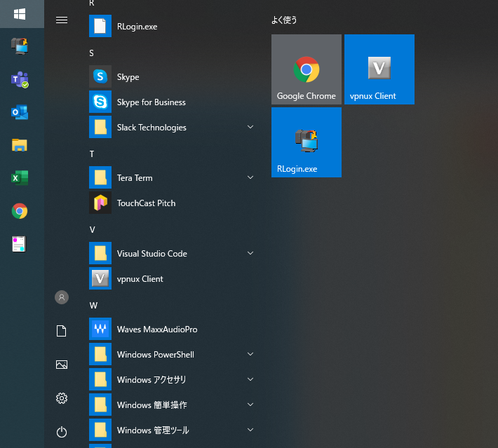Click the Skype app in list

coord(128,77)
